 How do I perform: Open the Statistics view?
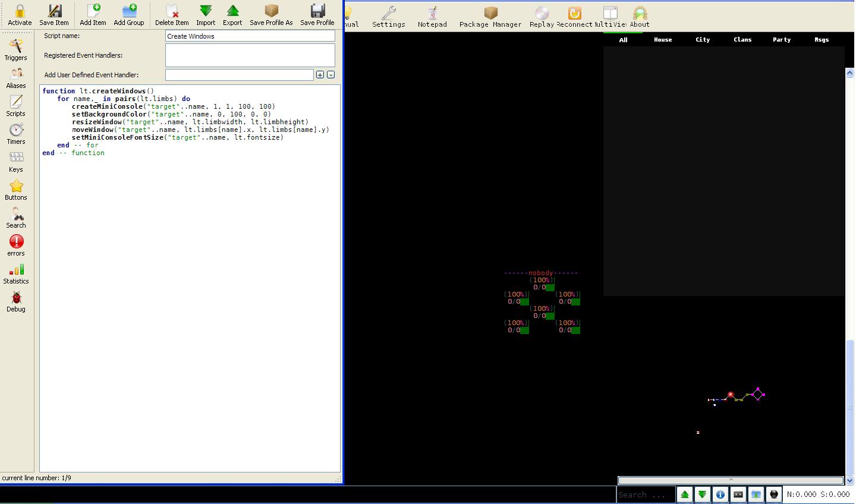point(16,273)
